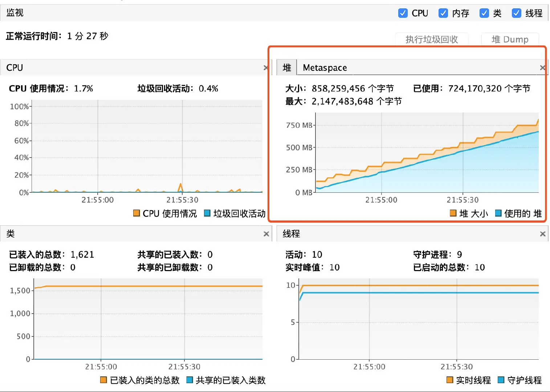Viewport: 550px width, 392px height.
Task: Click the CPU panel title
Action: tap(15, 68)
